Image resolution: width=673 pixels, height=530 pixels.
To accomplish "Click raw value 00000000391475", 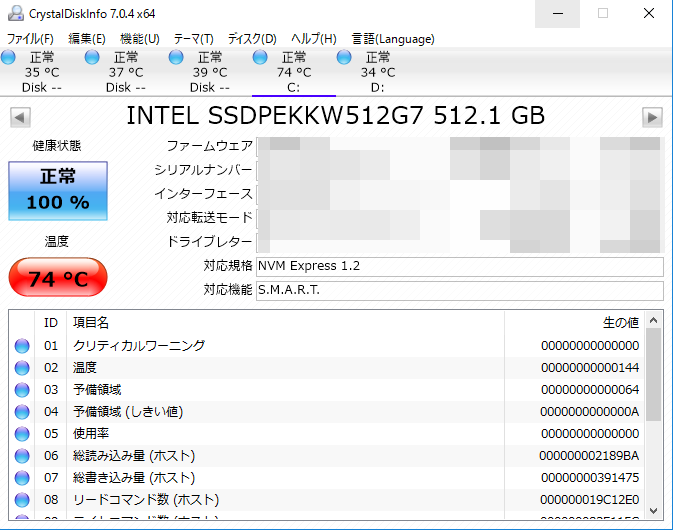I will coord(590,478).
